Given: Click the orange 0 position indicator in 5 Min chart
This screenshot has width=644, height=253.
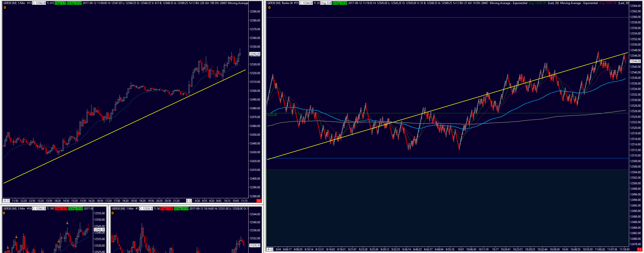Looking at the screenshot, I should [5, 8].
